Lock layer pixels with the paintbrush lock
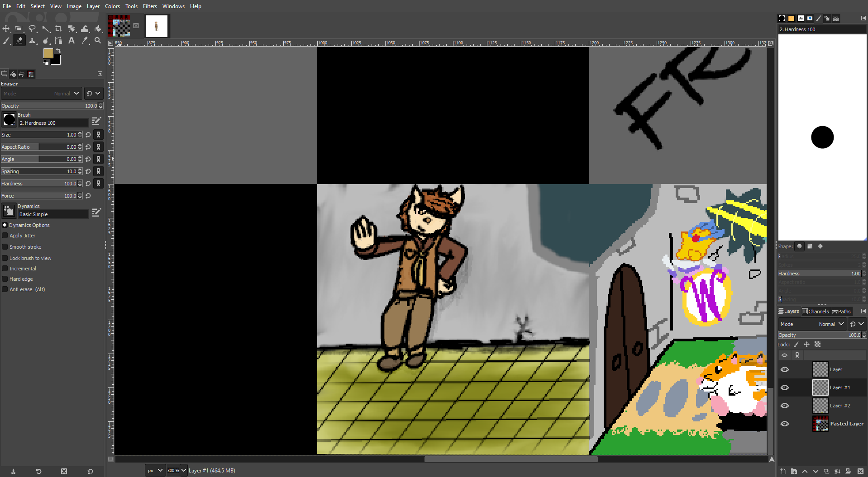The width and height of the screenshot is (868, 477). pyautogui.click(x=796, y=345)
